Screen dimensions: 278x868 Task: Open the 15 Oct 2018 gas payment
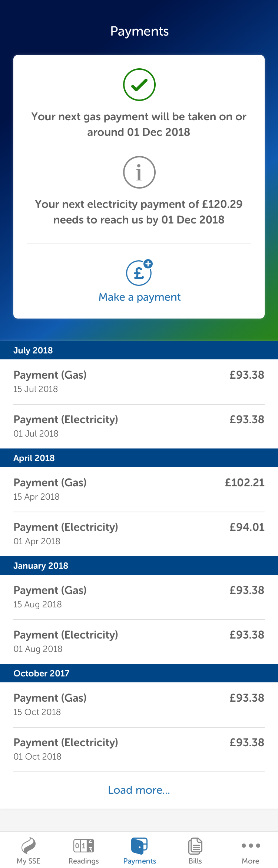tap(139, 705)
